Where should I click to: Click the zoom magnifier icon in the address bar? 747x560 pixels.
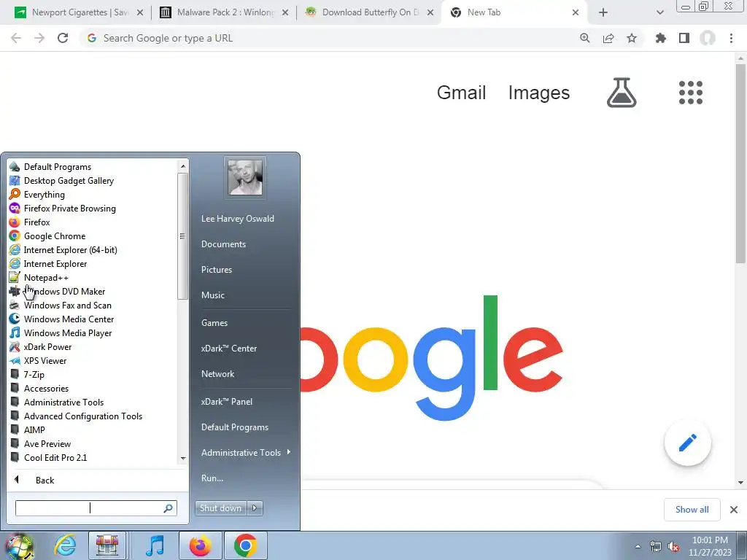(x=585, y=38)
